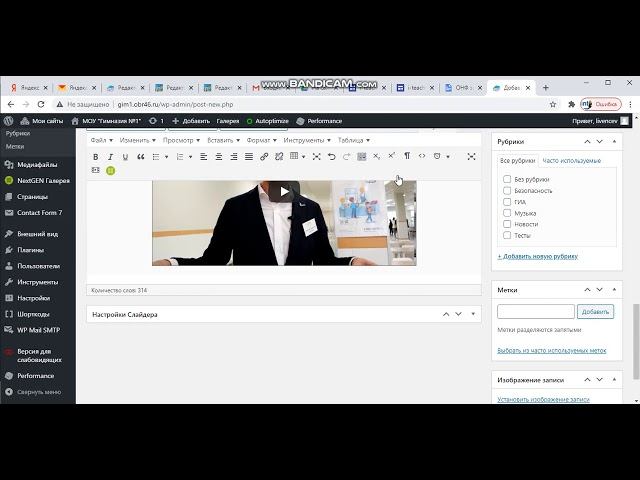Toggle the extra toolbar row icon

click(x=362, y=157)
